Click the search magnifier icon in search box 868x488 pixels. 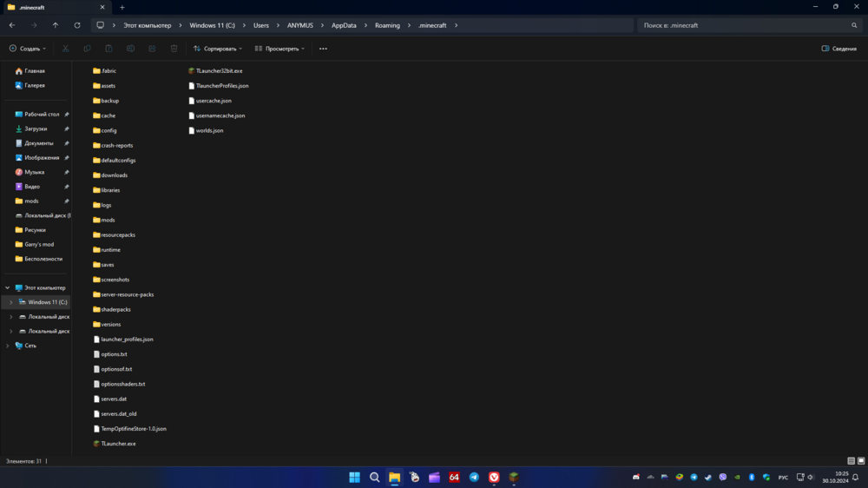854,25
